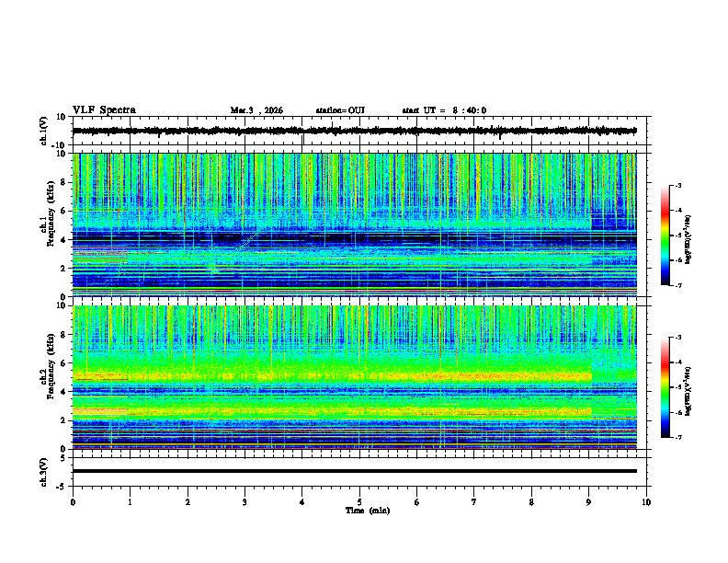Click the "Time (min)" axis label
Viewport: 728px width, 563px height.
click(x=368, y=511)
